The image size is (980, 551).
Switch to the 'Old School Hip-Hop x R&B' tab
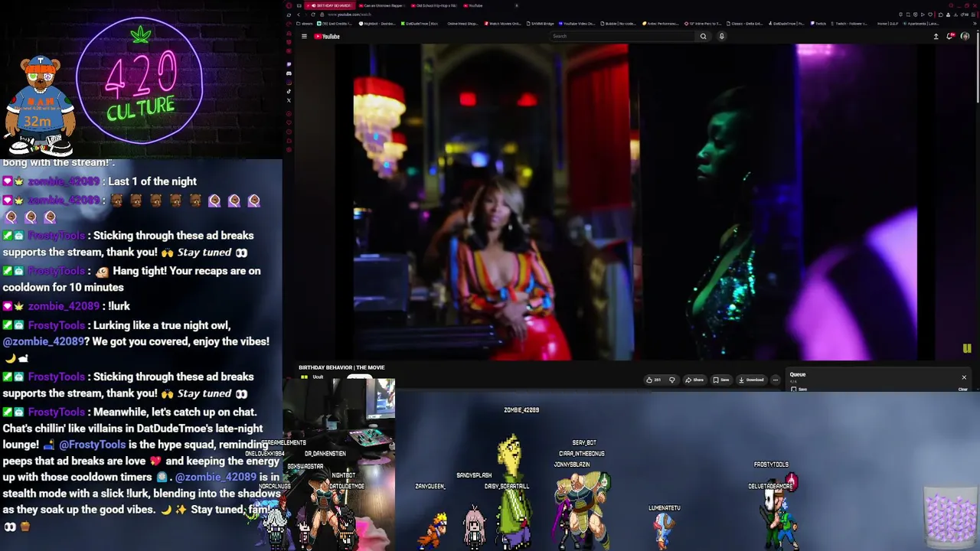[433, 5]
